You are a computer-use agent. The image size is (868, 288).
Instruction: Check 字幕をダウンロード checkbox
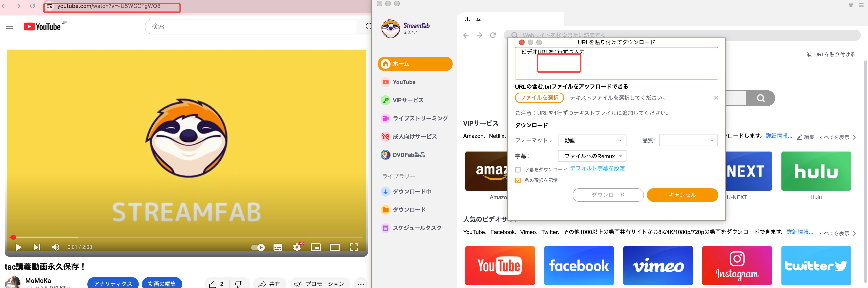(x=518, y=170)
